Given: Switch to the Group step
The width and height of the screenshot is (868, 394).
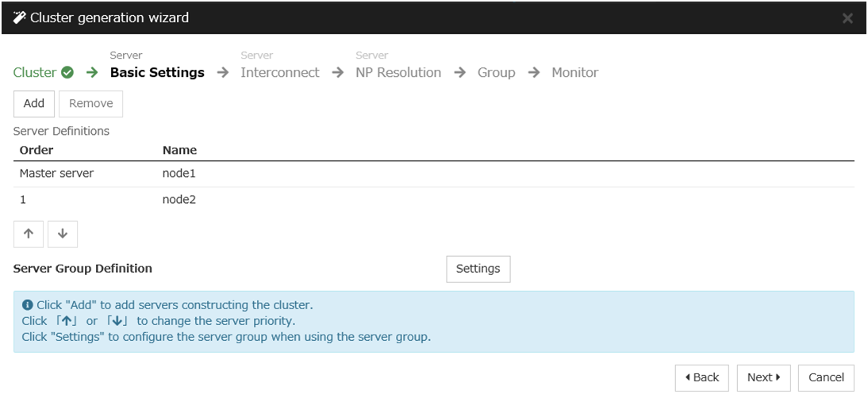Looking at the screenshot, I should 496,73.
